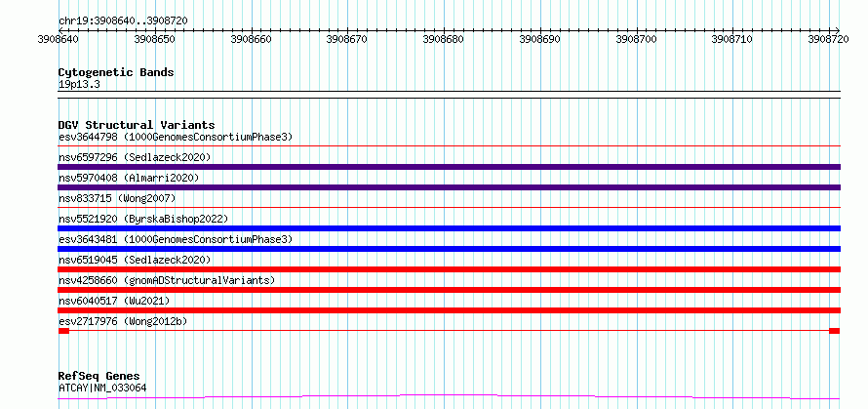The width and height of the screenshot is (868, 409).
Task: Select the Cytogenetic Bands track title
Action: pyautogui.click(x=116, y=72)
